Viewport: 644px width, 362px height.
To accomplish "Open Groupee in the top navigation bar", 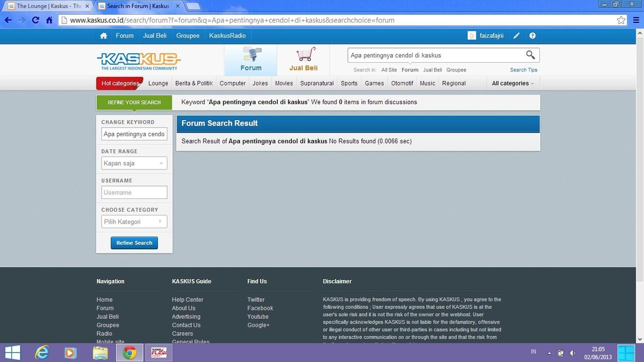I will pos(188,36).
